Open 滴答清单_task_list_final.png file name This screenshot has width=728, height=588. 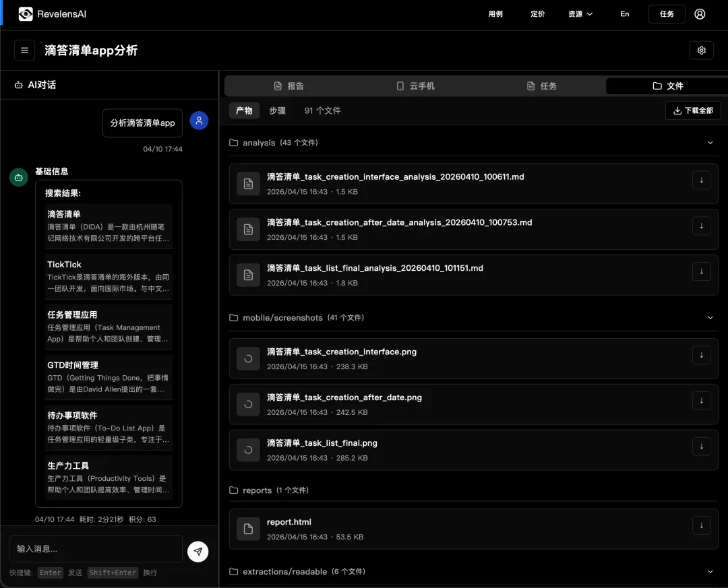[322, 443]
